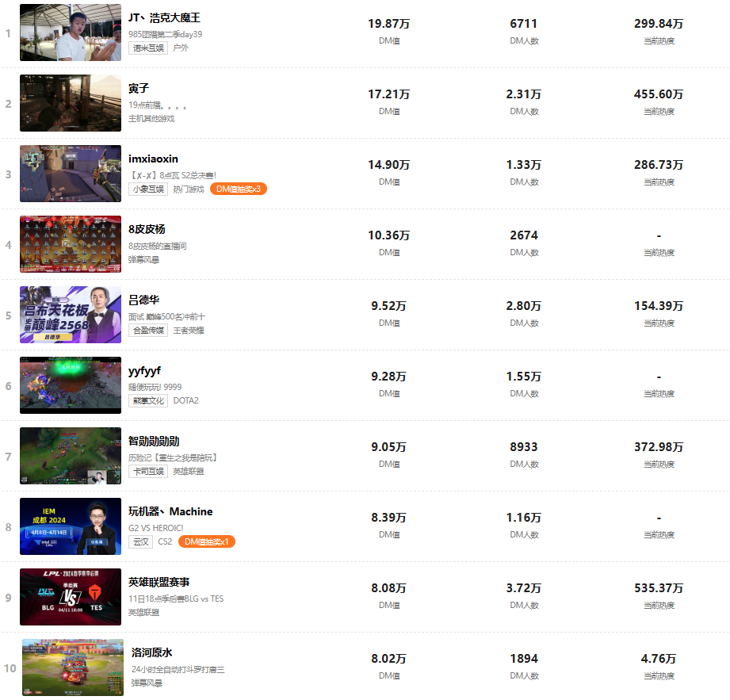Open the 洛河原水 stream thumbnail
The width and height of the screenshot is (730, 700).
tap(73, 667)
